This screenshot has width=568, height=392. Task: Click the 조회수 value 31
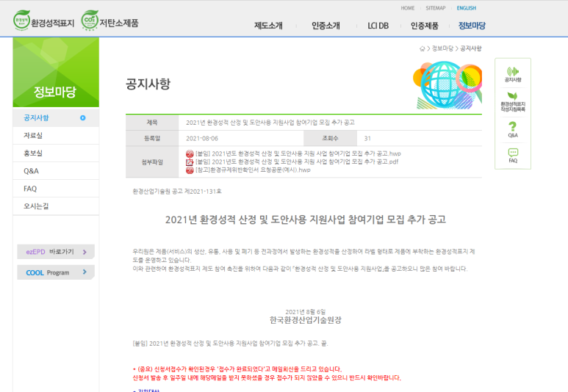367,139
